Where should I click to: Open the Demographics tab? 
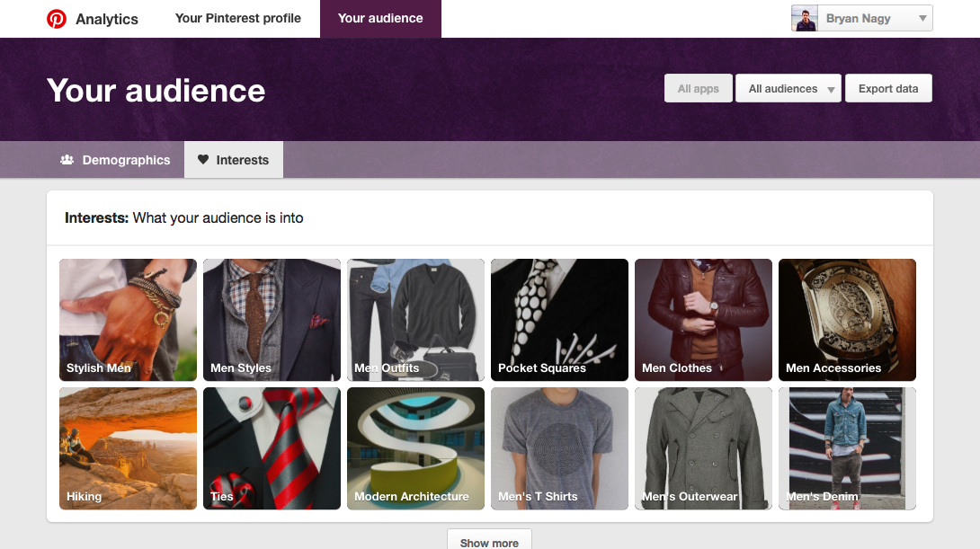pyautogui.click(x=116, y=160)
